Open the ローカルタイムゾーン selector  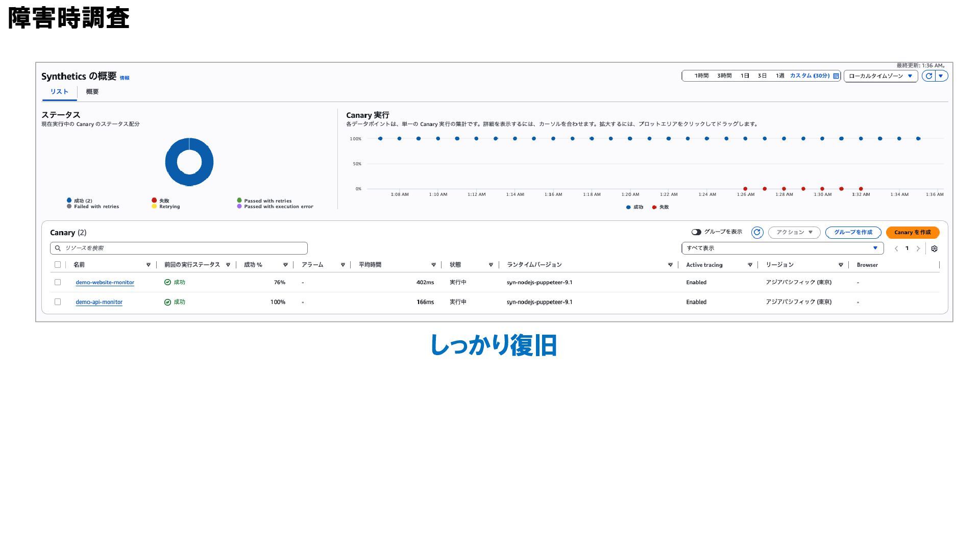pos(880,76)
